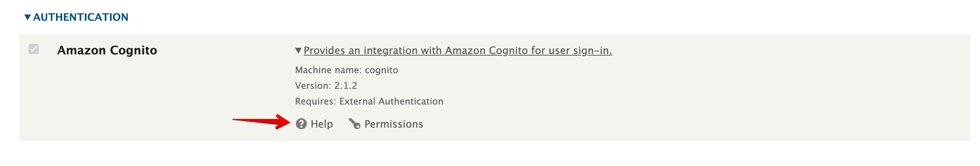
Task: Click the Requires: External Authentication line
Action: pos(369,101)
